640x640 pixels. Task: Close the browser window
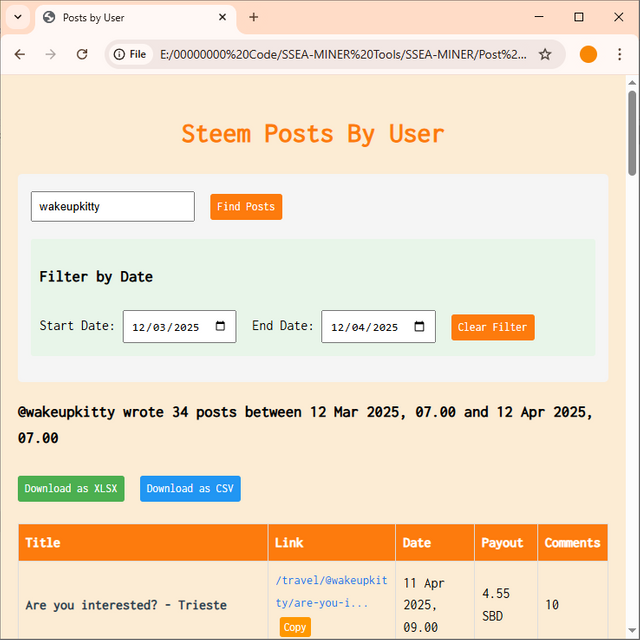[x=619, y=17]
